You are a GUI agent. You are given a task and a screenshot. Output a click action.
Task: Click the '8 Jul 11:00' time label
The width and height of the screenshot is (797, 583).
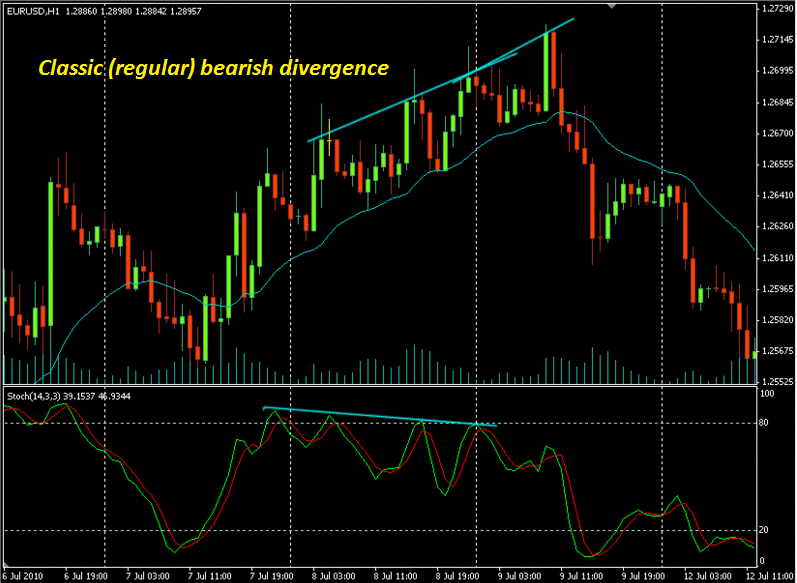[x=396, y=577]
